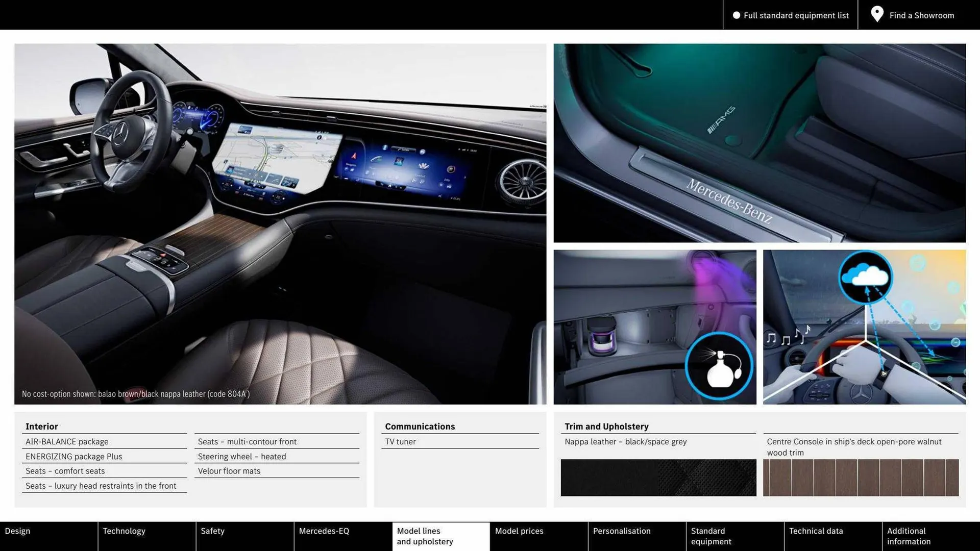Viewport: 980px width, 551px height.
Task: Select the walnut wood trim swatch
Action: point(861,478)
